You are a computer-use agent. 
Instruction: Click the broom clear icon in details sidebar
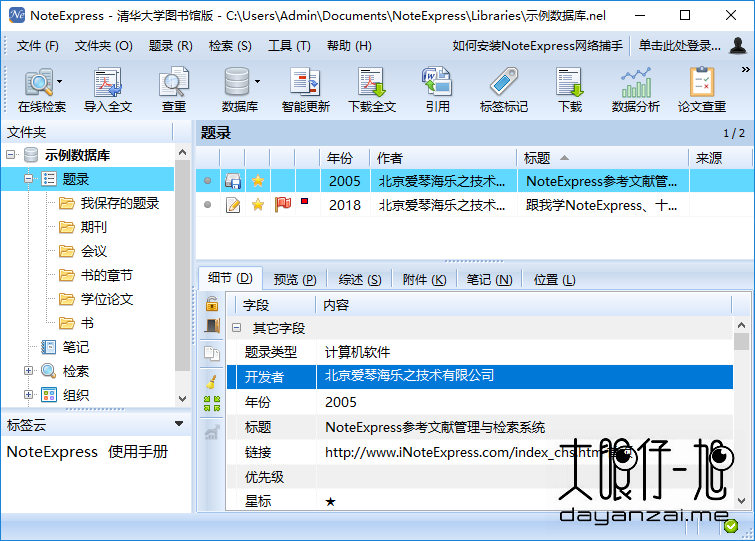tap(212, 381)
